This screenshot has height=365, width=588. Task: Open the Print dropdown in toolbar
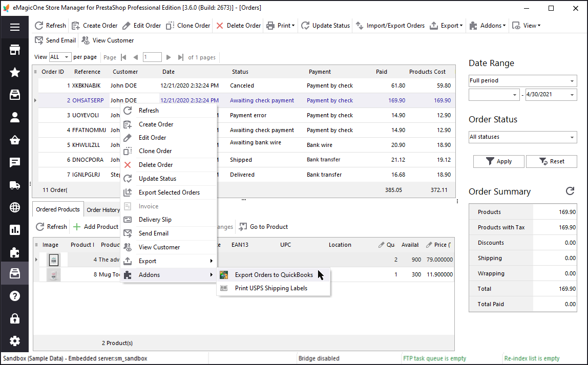[x=281, y=26]
